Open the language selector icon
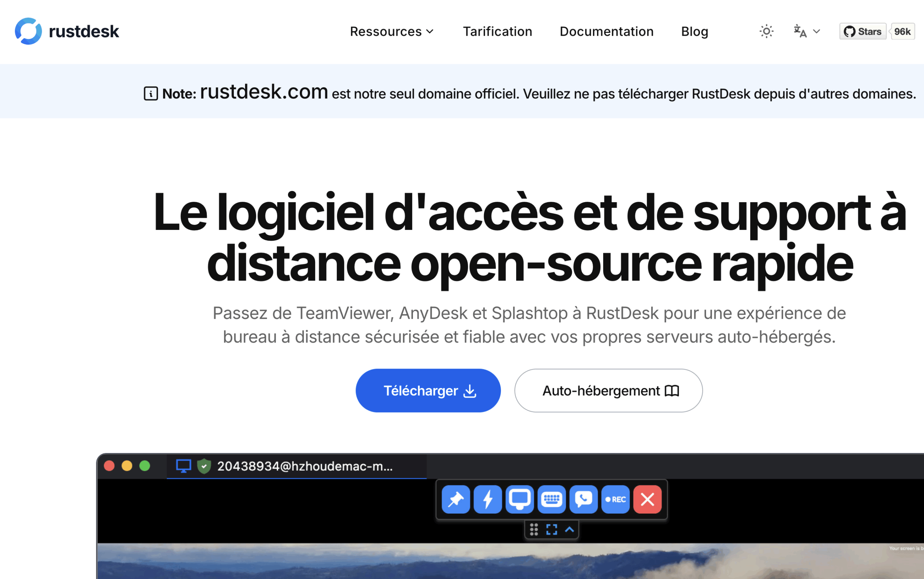The height and width of the screenshot is (579, 924). pos(806,31)
